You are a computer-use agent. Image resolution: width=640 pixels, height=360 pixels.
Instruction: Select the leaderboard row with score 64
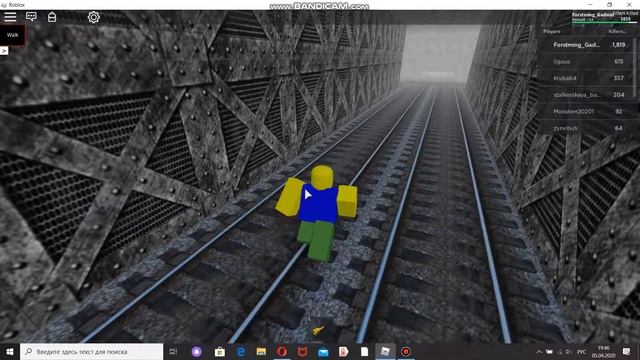(x=586, y=128)
